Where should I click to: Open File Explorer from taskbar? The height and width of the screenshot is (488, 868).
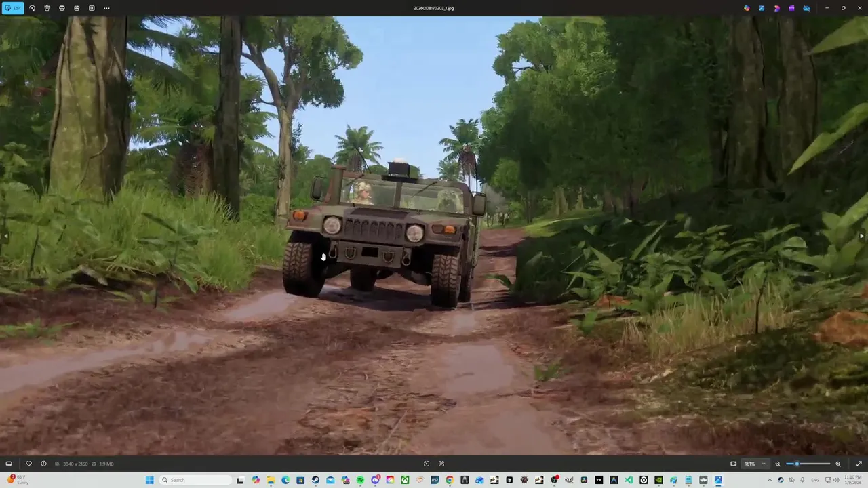(x=271, y=480)
